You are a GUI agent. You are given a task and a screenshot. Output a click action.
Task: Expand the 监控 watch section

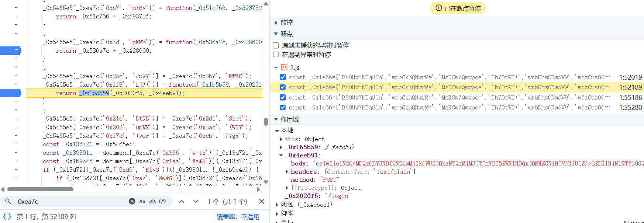coord(276,22)
